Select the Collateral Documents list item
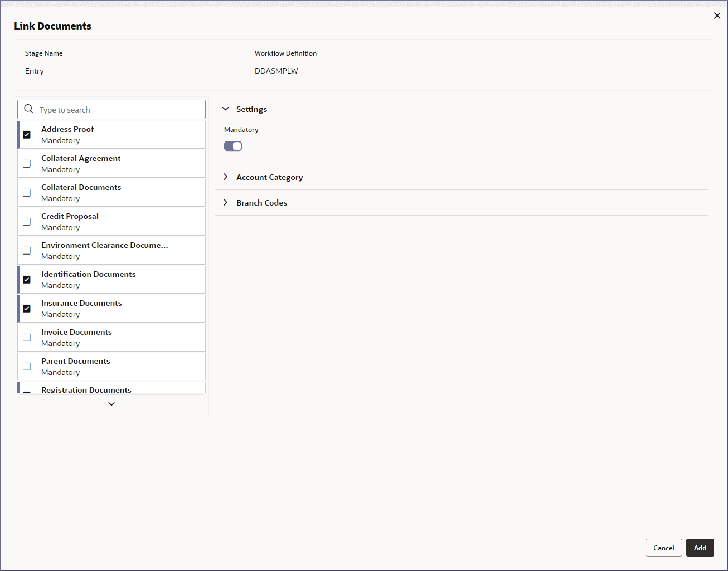Viewport: 728px width, 571px height. point(111,193)
